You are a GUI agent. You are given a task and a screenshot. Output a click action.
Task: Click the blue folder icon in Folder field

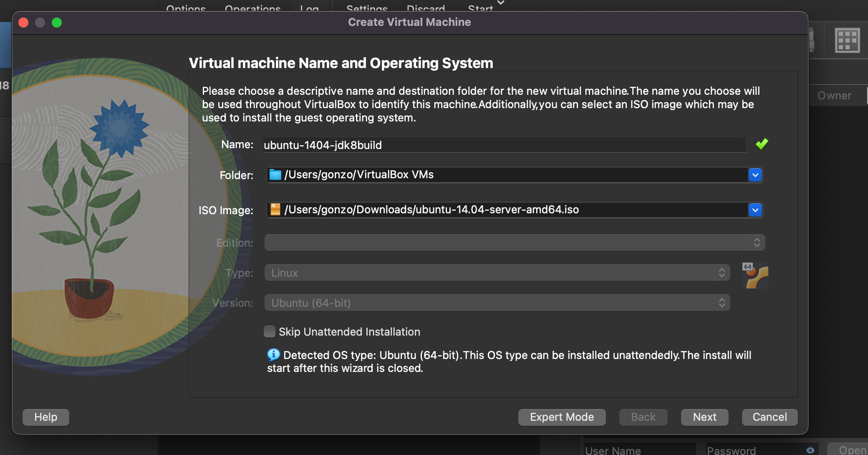[x=275, y=174]
